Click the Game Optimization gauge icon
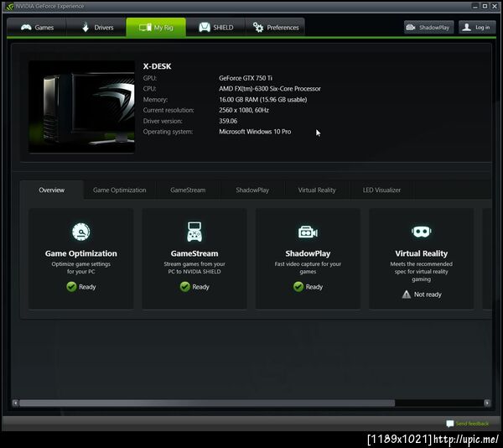 (x=81, y=232)
